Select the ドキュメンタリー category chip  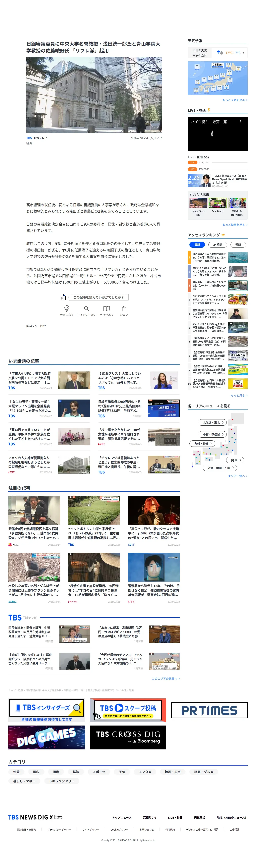pyautogui.click(x=62, y=781)
